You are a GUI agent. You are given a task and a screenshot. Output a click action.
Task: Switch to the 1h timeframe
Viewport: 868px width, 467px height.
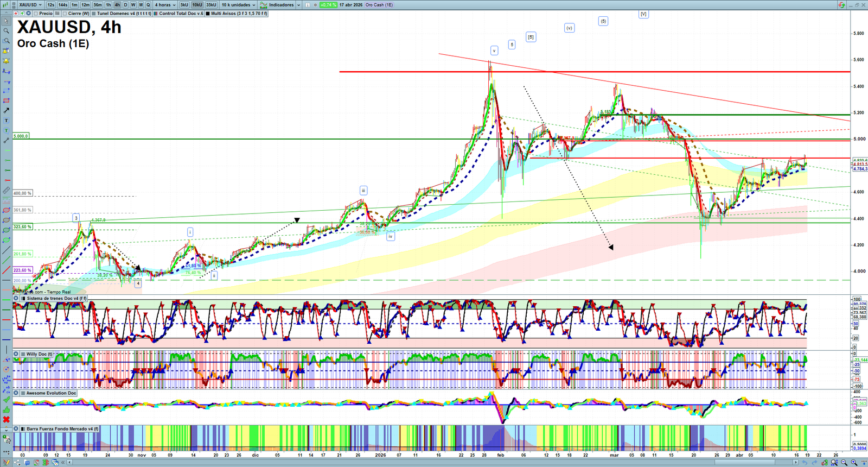(108, 5)
